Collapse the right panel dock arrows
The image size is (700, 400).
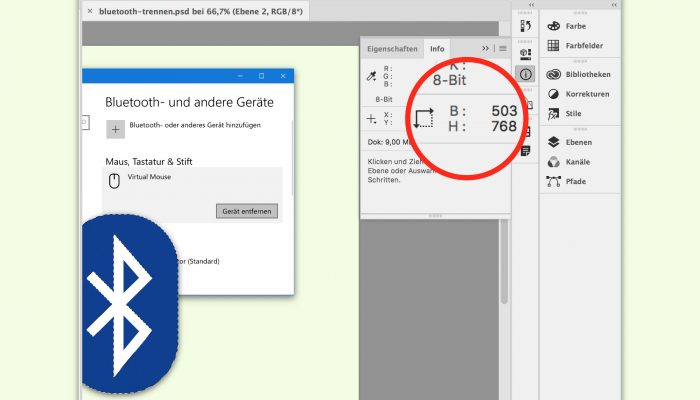[x=614, y=4]
